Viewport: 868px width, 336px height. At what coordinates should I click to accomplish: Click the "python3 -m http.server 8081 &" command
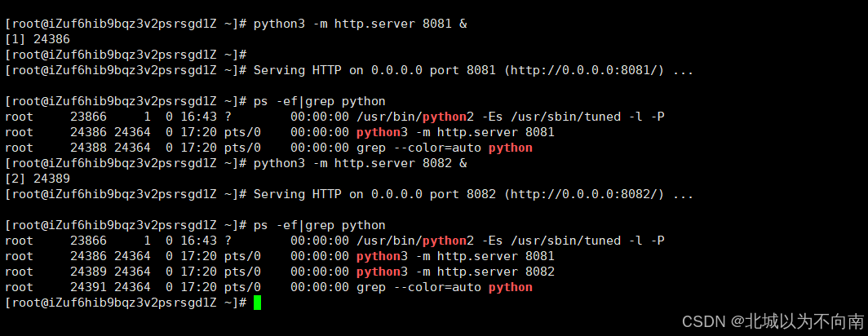pyautogui.click(x=361, y=24)
